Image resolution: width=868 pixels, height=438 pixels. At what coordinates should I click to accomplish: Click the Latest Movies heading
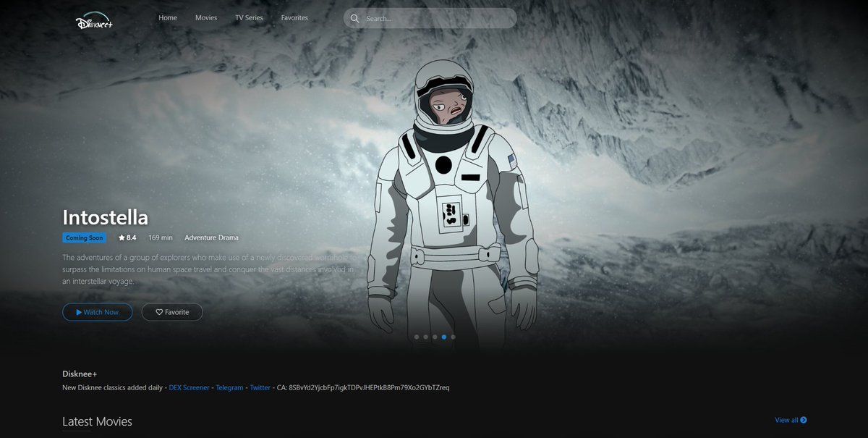pyautogui.click(x=97, y=421)
